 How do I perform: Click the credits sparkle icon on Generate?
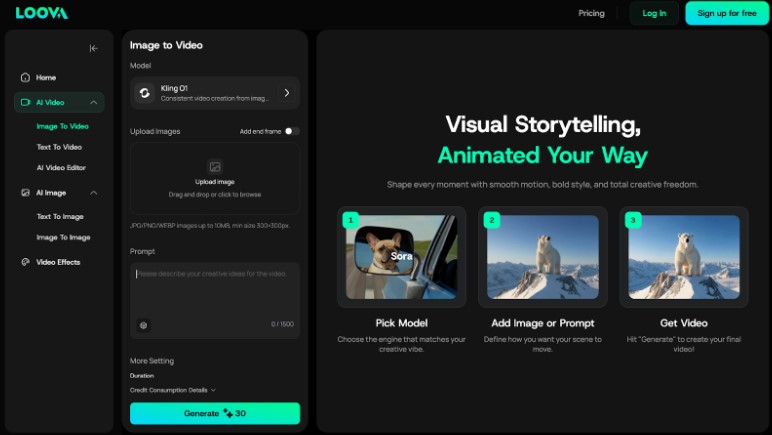[228, 413]
